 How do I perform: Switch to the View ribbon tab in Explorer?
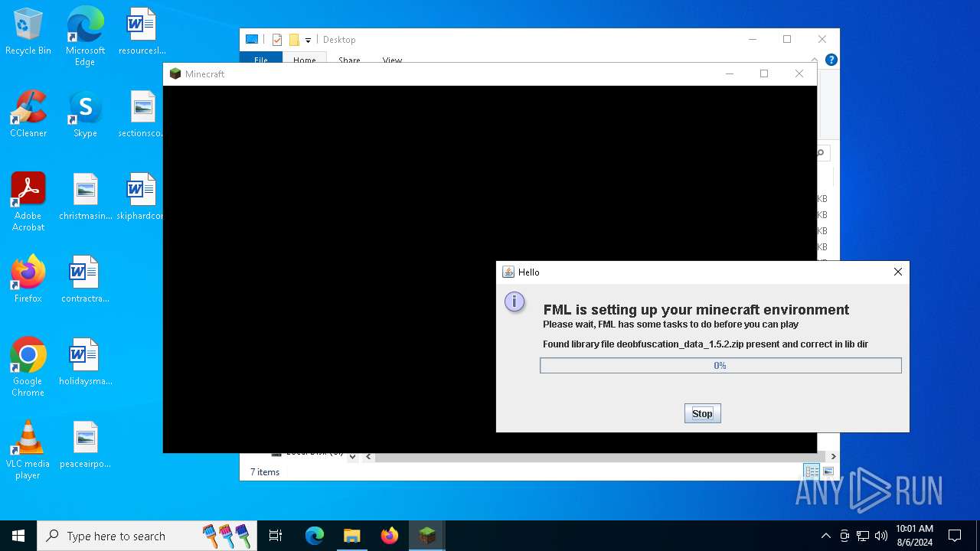(x=392, y=60)
